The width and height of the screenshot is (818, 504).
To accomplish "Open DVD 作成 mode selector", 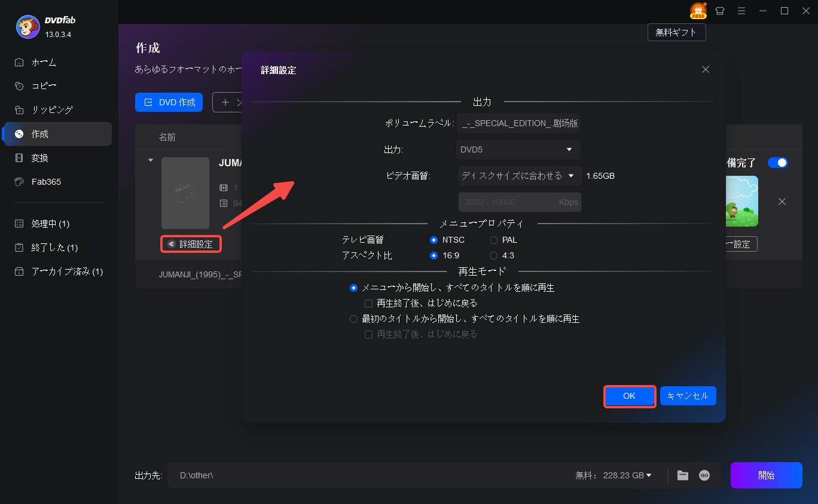I will click(x=169, y=102).
